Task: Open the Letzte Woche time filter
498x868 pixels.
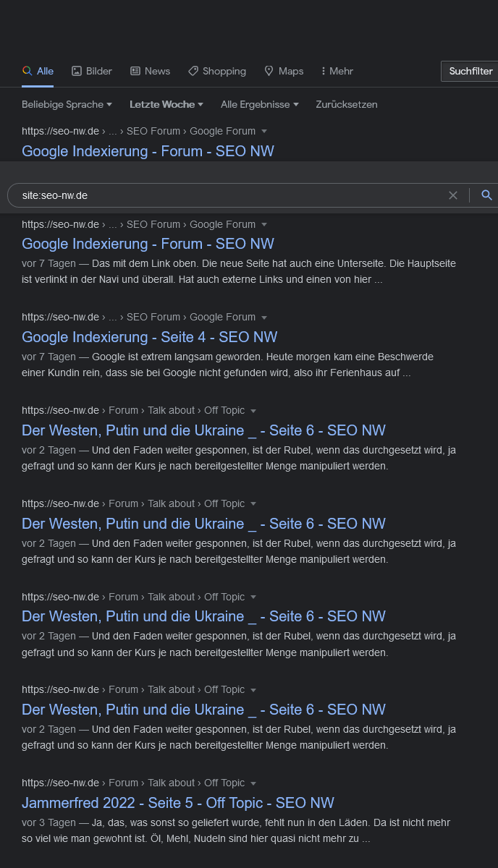Action: pyautogui.click(x=166, y=104)
